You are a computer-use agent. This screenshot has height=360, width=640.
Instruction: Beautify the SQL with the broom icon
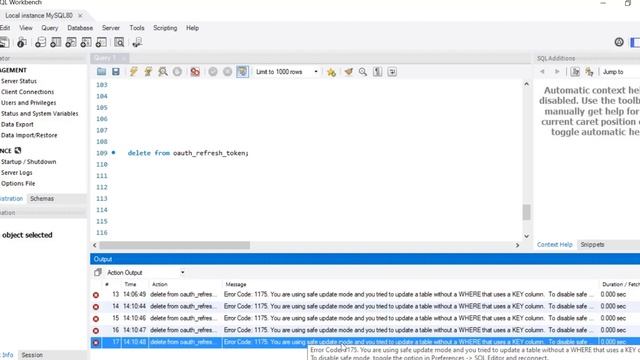coord(348,72)
